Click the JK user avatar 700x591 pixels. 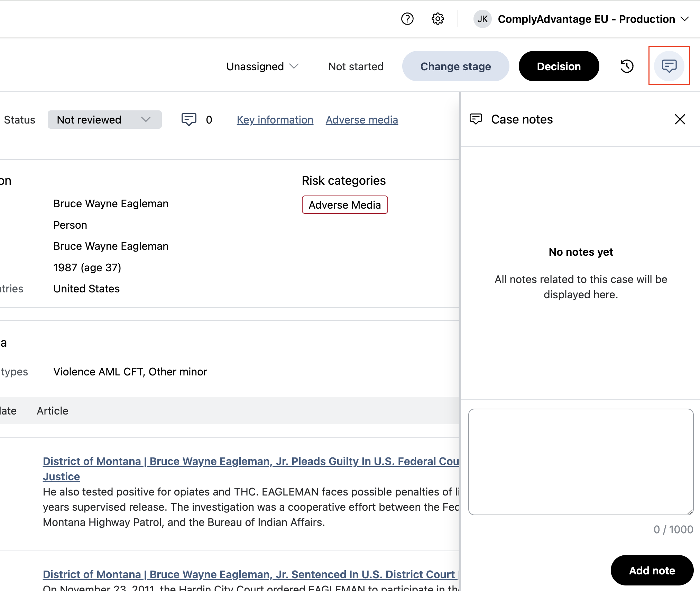tap(482, 19)
